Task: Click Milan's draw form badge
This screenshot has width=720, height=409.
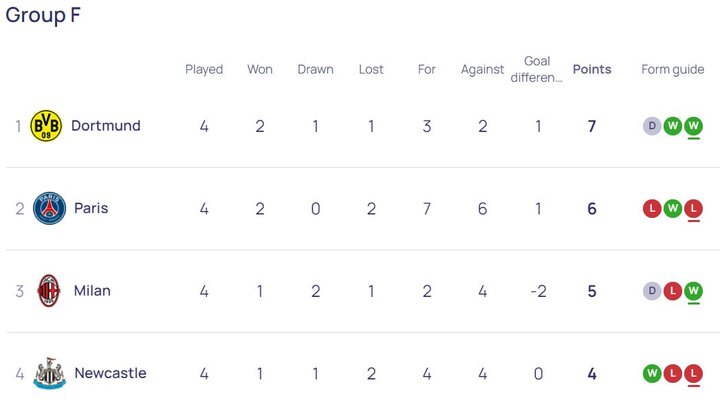Action: pyautogui.click(x=652, y=291)
